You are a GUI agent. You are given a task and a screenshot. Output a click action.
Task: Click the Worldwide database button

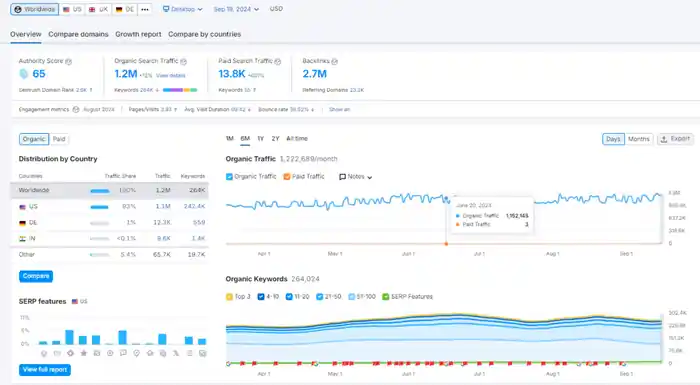34,9
